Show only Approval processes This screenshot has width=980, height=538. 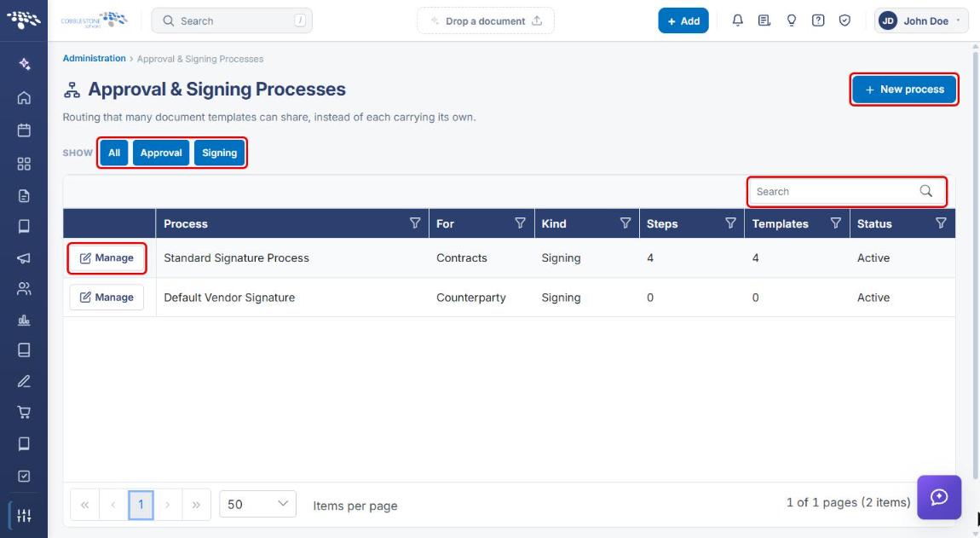160,153
